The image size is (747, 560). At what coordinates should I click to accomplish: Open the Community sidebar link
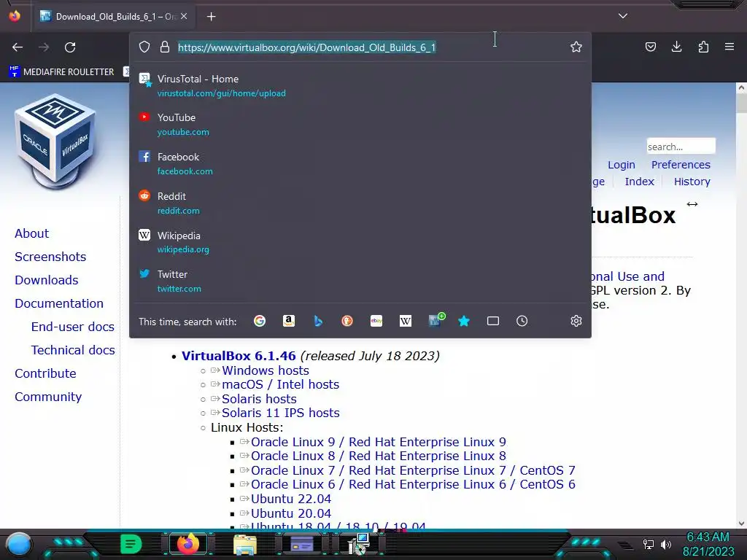pyautogui.click(x=48, y=397)
